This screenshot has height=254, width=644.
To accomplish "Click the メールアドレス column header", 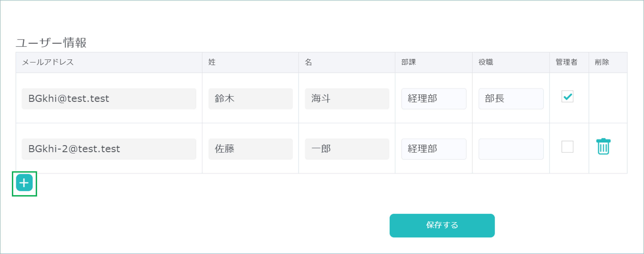I will click(x=48, y=62).
